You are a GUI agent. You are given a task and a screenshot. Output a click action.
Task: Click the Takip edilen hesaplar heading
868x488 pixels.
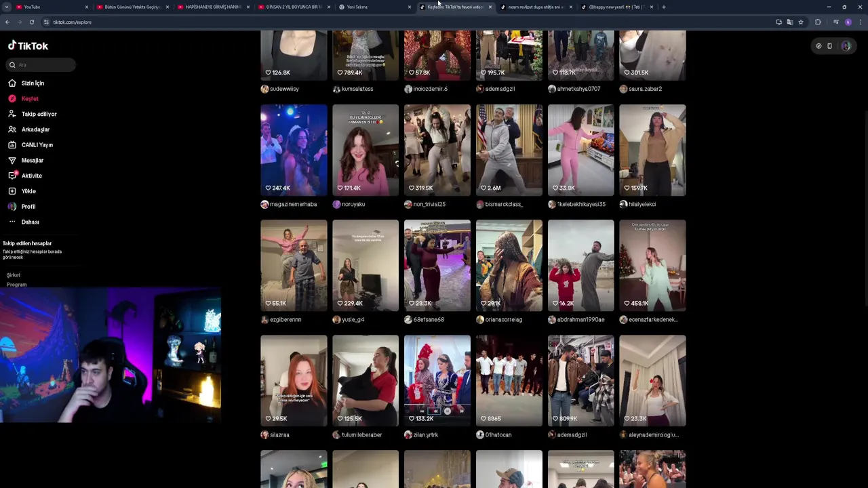point(27,243)
